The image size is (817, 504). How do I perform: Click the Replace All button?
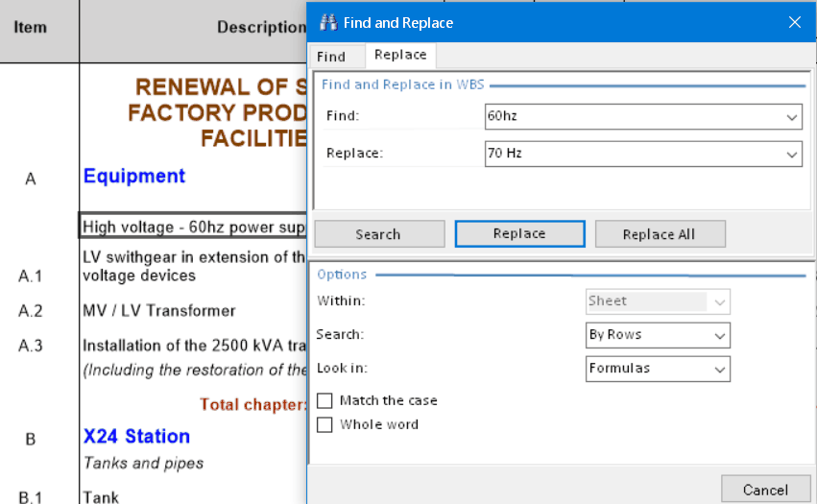click(x=660, y=234)
